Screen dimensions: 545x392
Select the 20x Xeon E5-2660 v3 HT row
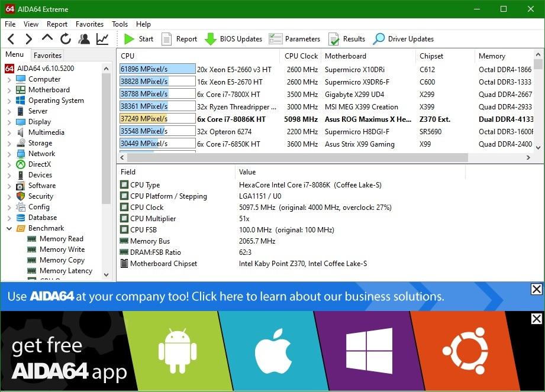pyautogui.click(x=326, y=69)
